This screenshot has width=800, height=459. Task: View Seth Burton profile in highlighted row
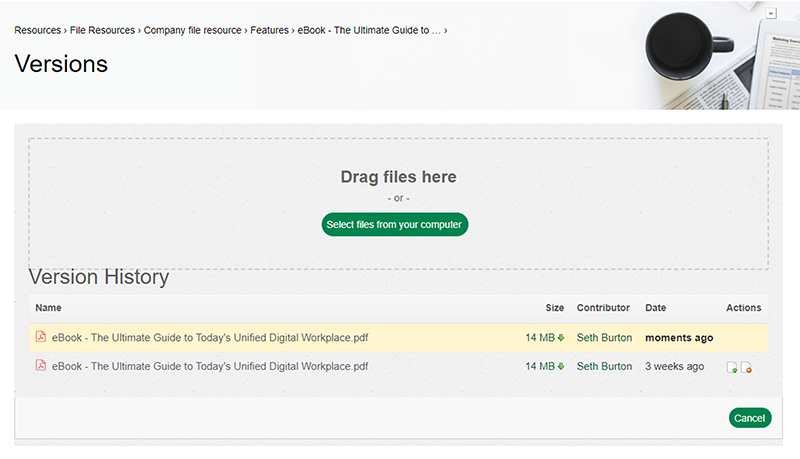[604, 338]
